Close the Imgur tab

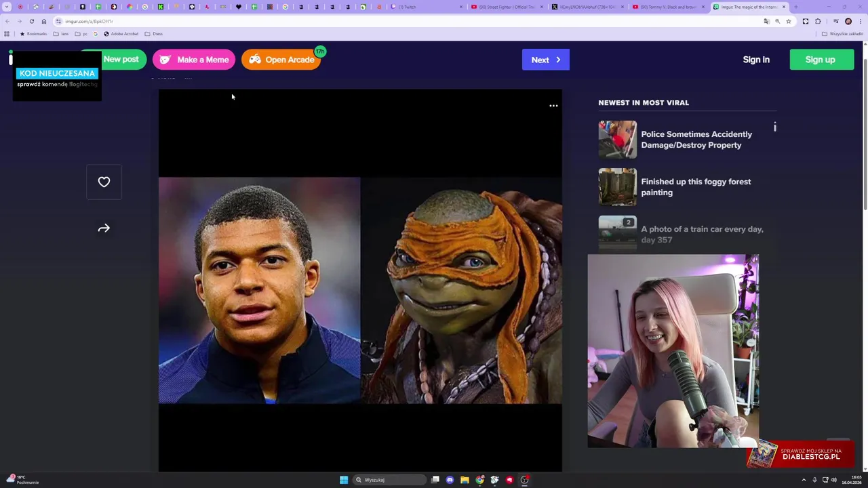click(x=784, y=7)
